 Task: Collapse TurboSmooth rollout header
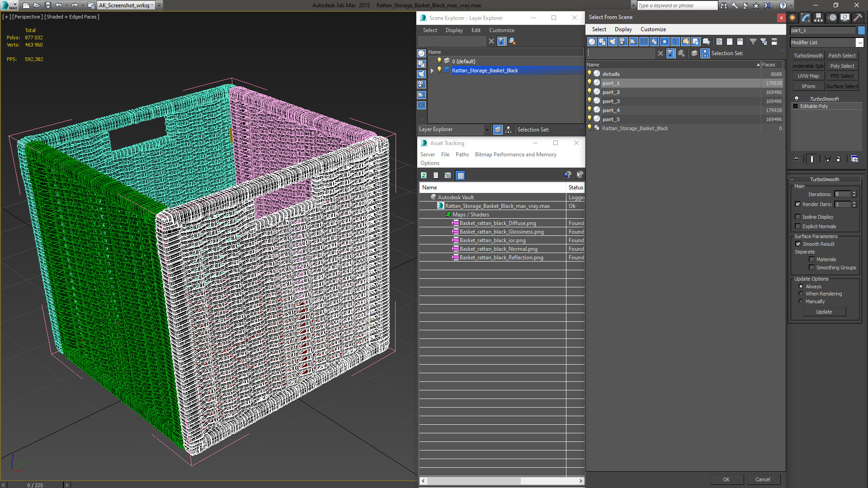pyautogui.click(x=824, y=179)
